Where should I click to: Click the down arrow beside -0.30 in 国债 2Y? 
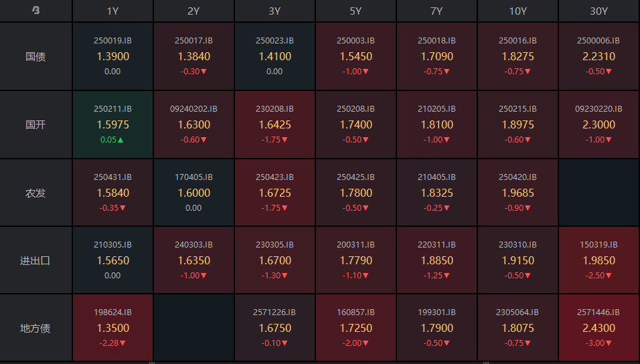[x=204, y=72]
